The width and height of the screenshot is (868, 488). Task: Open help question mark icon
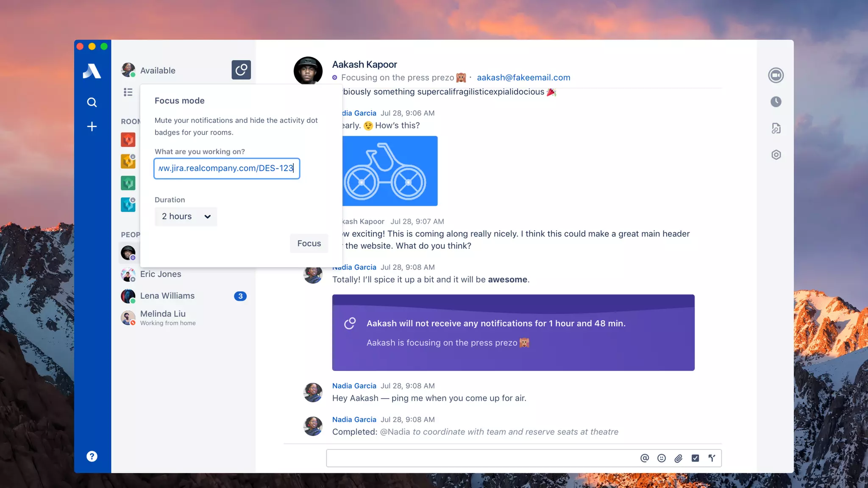[92, 456]
